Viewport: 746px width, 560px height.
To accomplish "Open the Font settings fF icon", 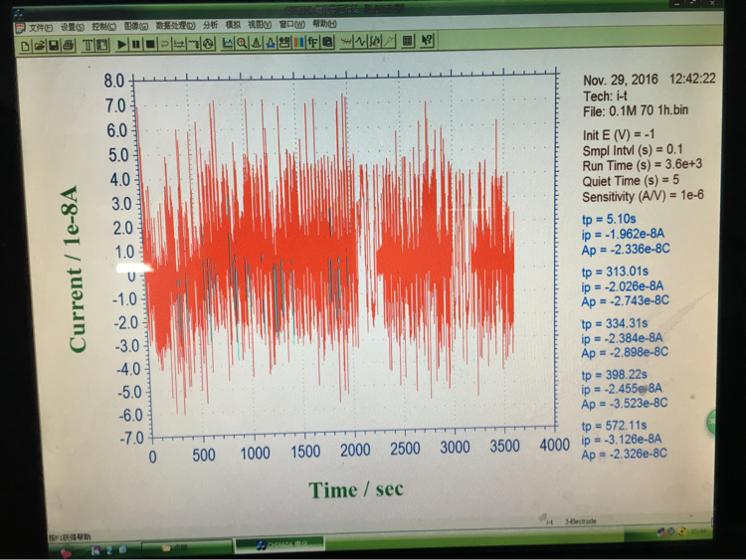I will [313, 43].
